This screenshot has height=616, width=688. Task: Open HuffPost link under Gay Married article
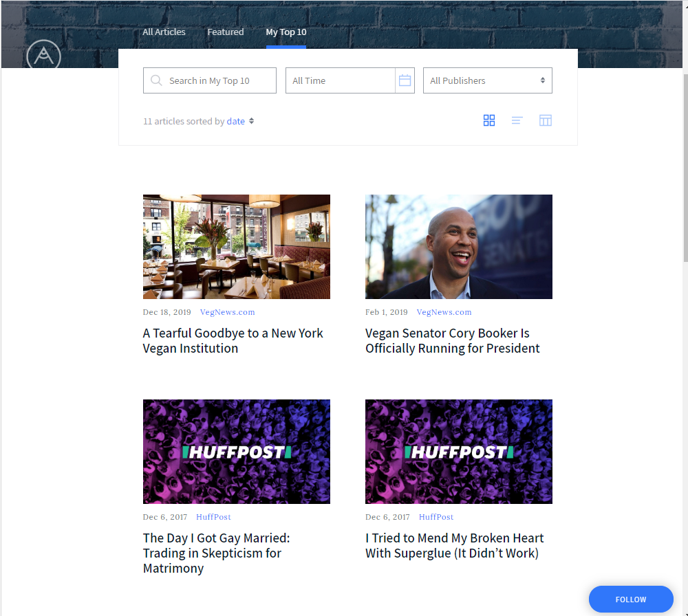(213, 517)
